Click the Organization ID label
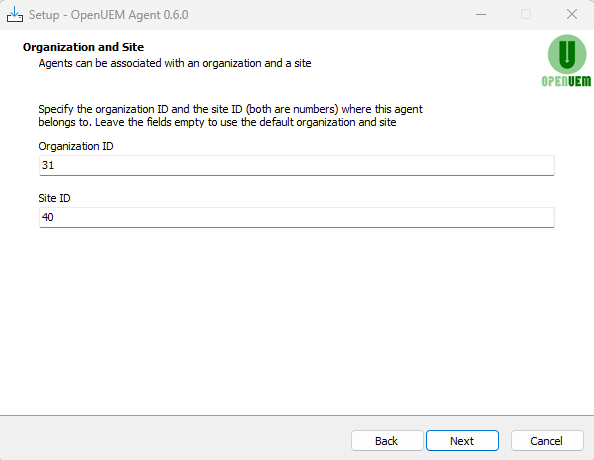 coord(76,146)
